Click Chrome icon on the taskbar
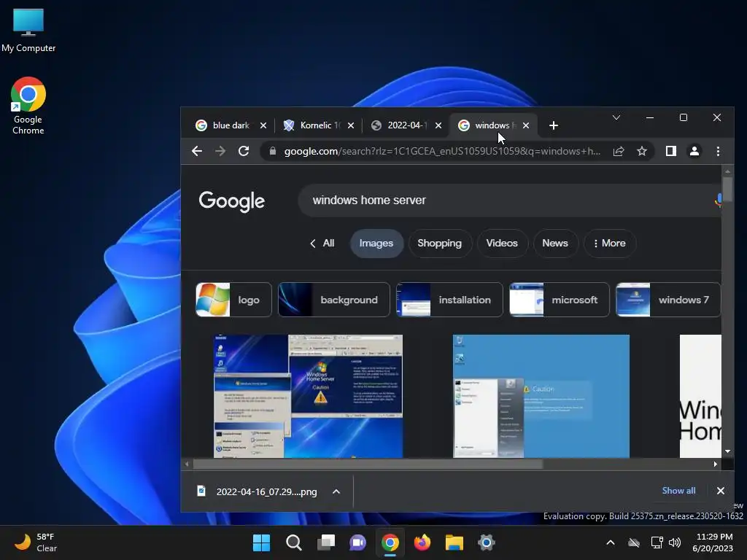The width and height of the screenshot is (747, 560). [x=390, y=542]
